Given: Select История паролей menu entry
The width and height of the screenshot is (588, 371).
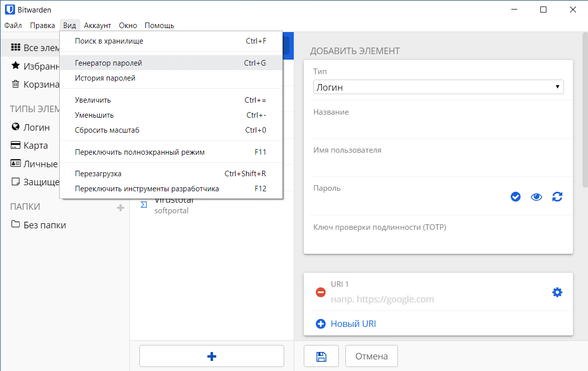Looking at the screenshot, I should (x=171, y=78).
